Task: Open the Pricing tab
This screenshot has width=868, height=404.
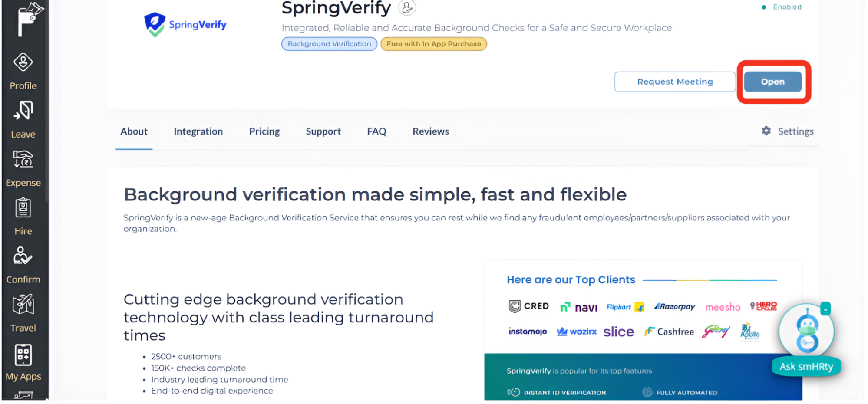Action: pyautogui.click(x=264, y=131)
